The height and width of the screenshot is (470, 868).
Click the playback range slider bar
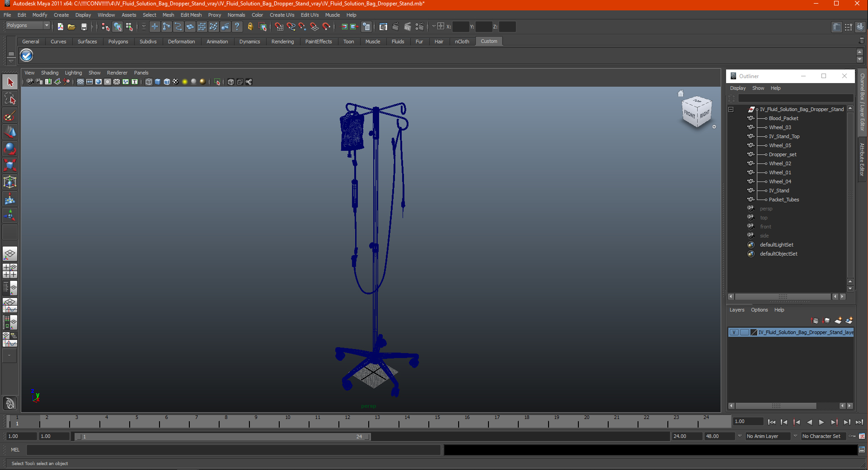coord(222,437)
